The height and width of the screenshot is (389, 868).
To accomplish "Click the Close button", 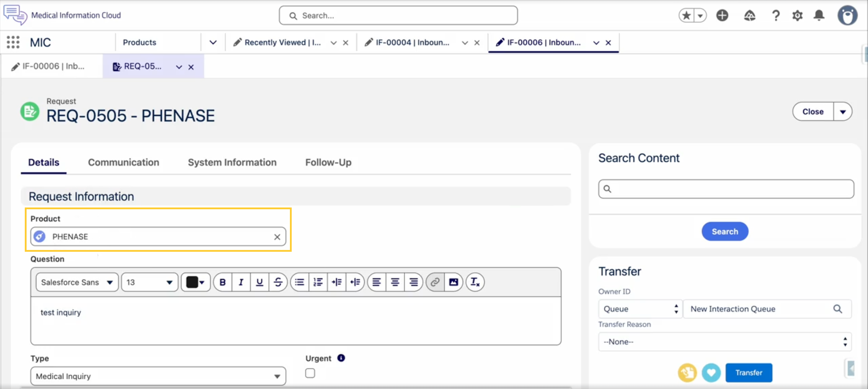I will click(x=813, y=112).
